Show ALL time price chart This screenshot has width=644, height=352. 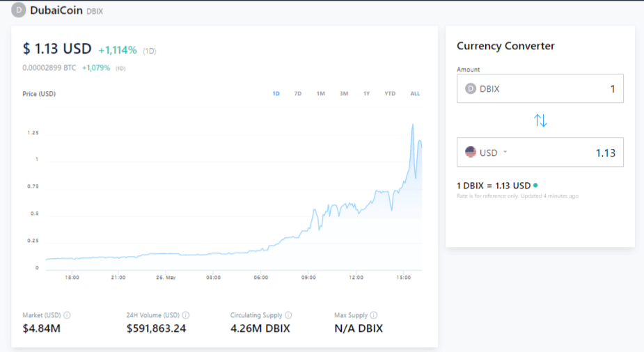[415, 93]
